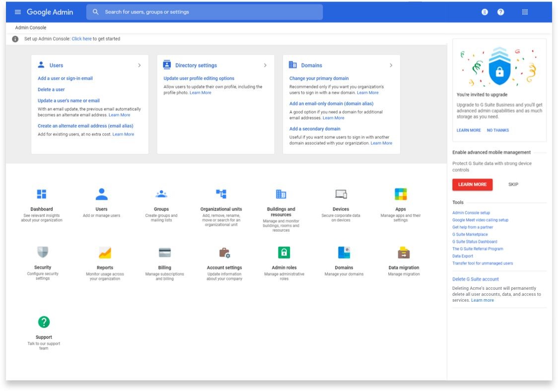Viewport: 558px width, 392px height.
Task: Open the Devices section icon
Action: click(341, 194)
